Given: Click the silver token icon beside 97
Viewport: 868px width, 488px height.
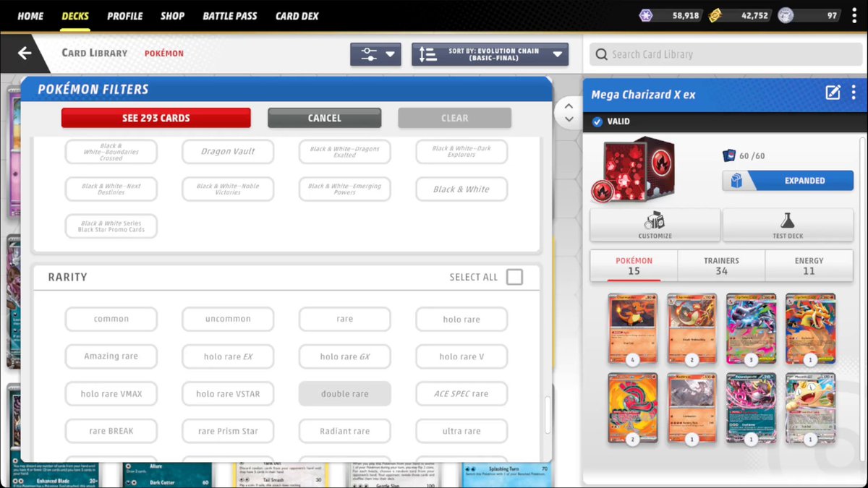Looking at the screenshot, I should pyautogui.click(x=786, y=15).
